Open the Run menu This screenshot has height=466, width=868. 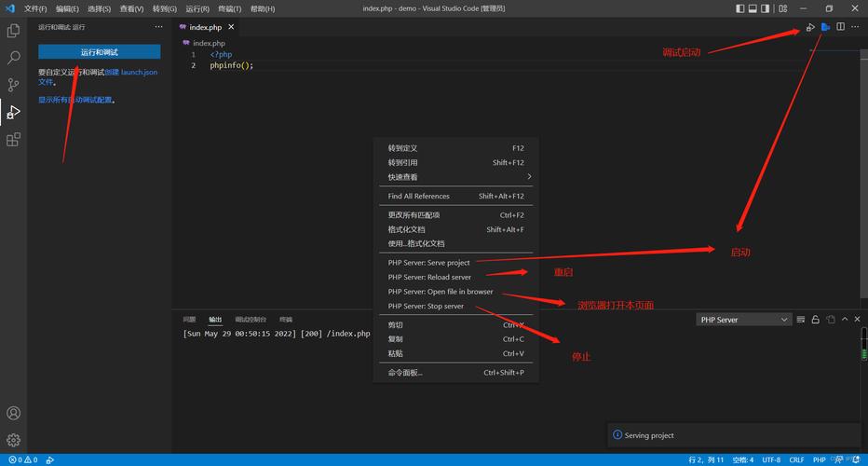coord(197,9)
